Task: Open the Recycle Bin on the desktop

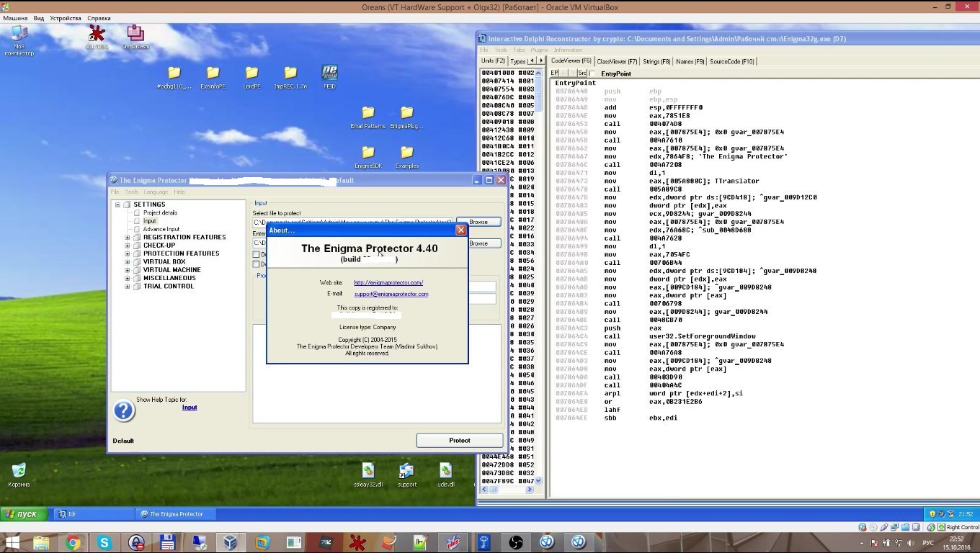Action: coord(19,471)
